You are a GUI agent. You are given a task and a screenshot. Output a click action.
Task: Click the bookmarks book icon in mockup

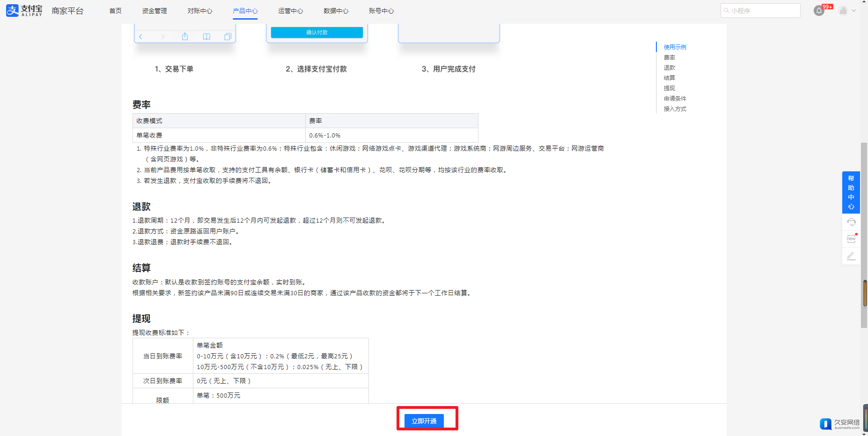click(206, 36)
